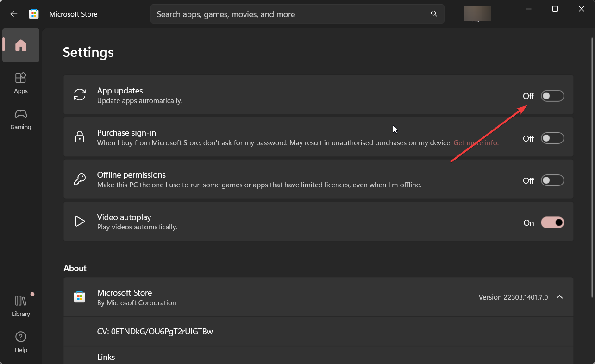The width and height of the screenshot is (595, 364).
Task: Open Help from the sidebar
Action: [21, 342]
